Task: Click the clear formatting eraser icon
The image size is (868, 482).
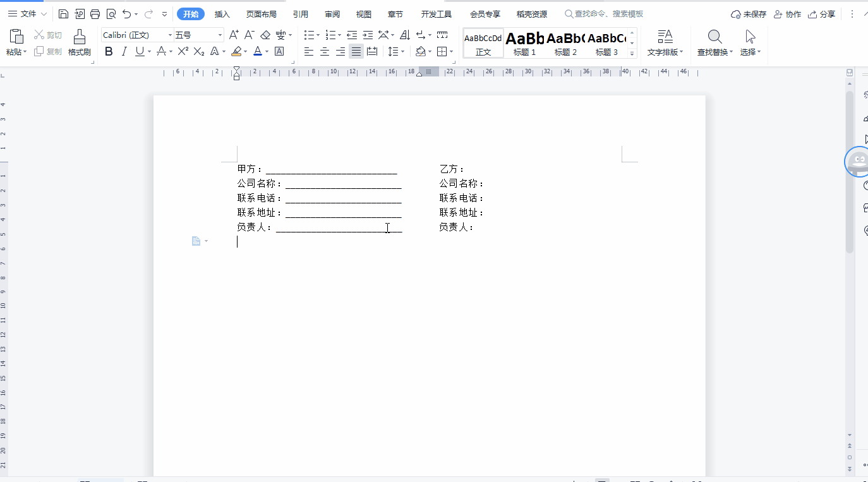Action: pyautogui.click(x=265, y=35)
